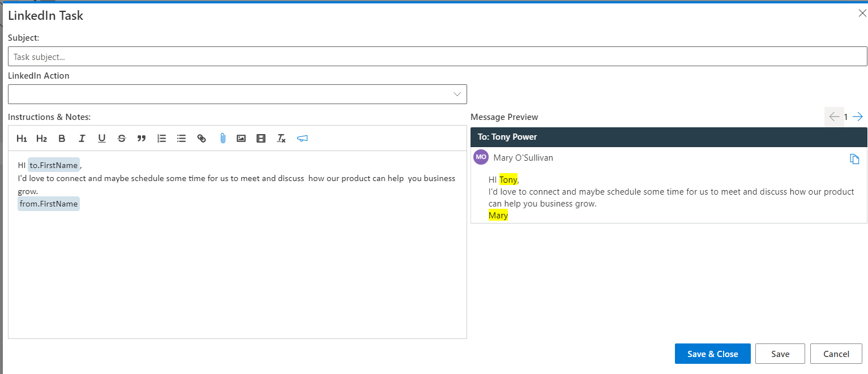
Task: Insert a video
Action: [261, 139]
